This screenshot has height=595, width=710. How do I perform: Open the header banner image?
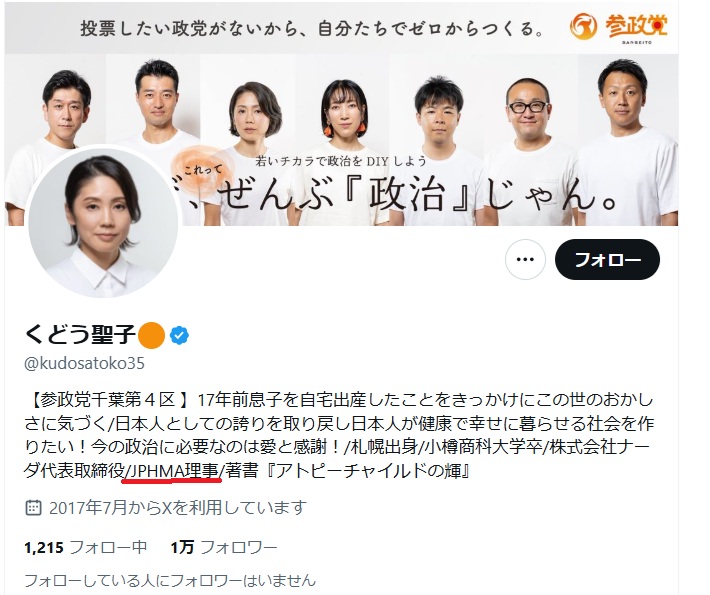pos(341,115)
